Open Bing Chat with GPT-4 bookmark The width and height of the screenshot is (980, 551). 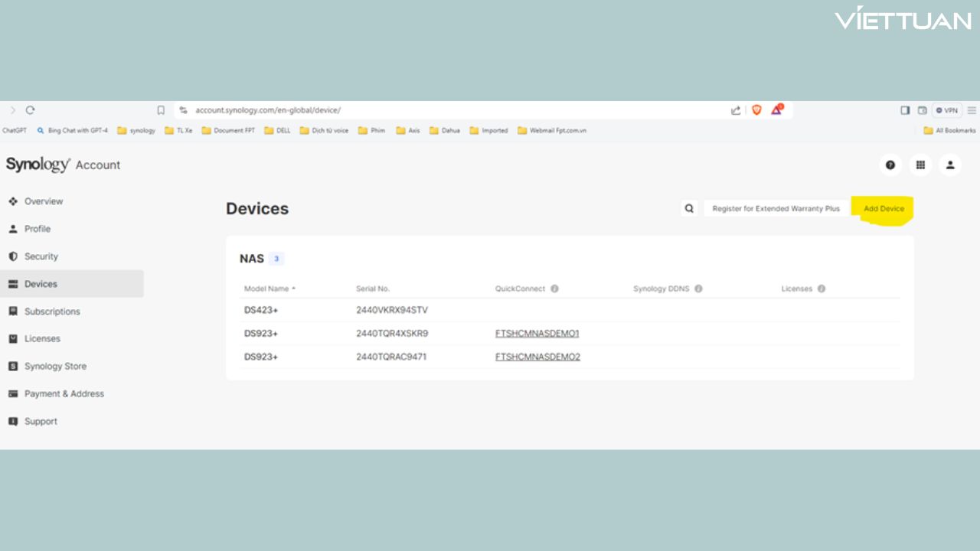pos(73,131)
